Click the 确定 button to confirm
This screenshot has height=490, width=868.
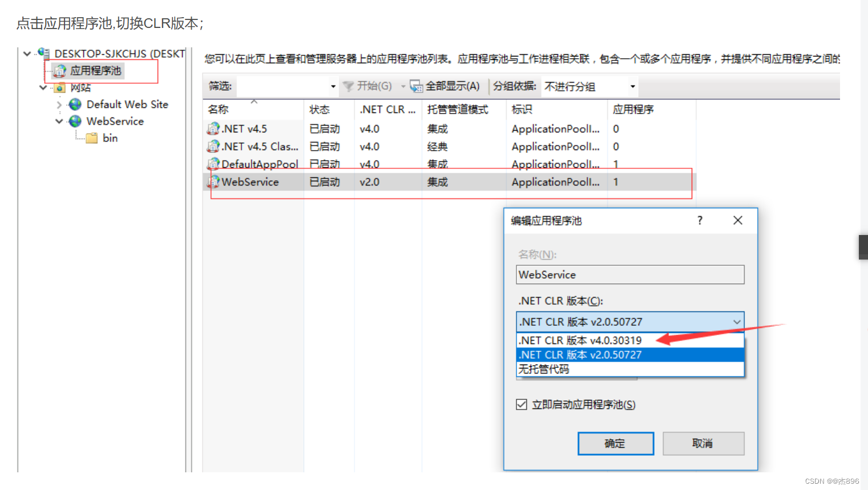615,443
